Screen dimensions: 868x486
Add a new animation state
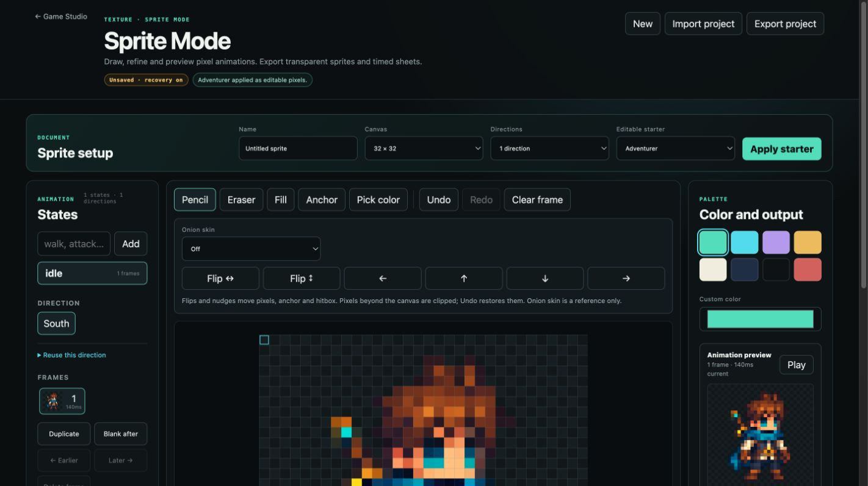click(x=131, y=243)
